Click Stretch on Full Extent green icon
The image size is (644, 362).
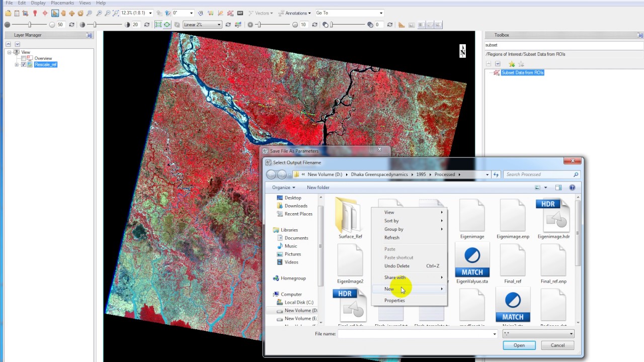(158, 25)
